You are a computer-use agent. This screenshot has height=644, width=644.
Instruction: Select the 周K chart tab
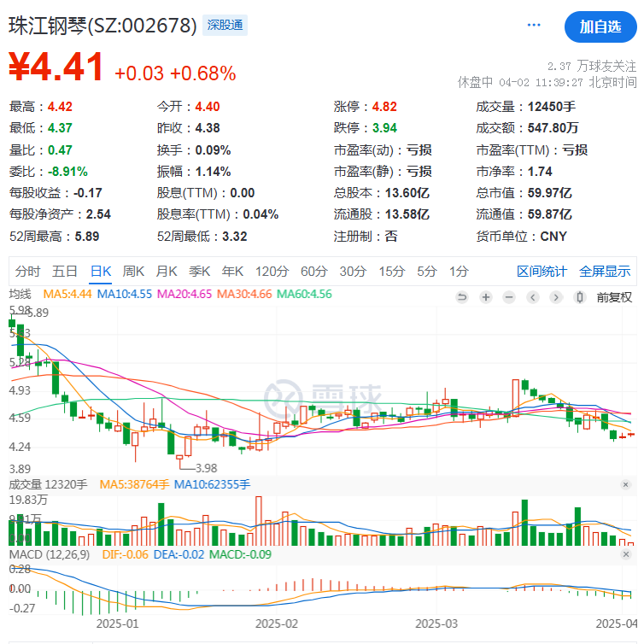tap(133, 272)
